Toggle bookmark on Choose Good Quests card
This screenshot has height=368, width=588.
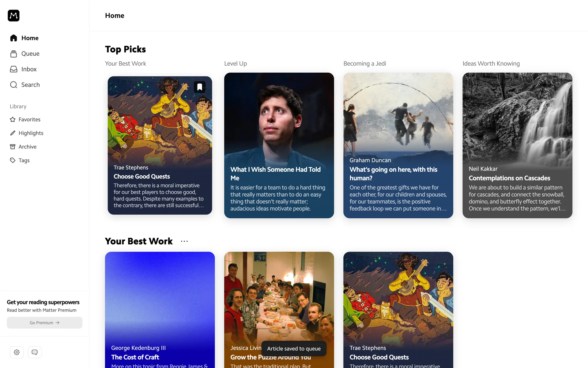200,87
